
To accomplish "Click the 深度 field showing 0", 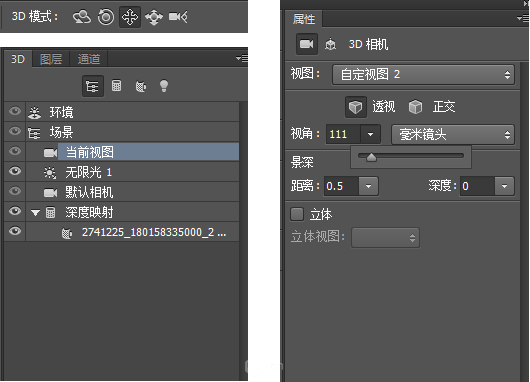I will 478,186.
